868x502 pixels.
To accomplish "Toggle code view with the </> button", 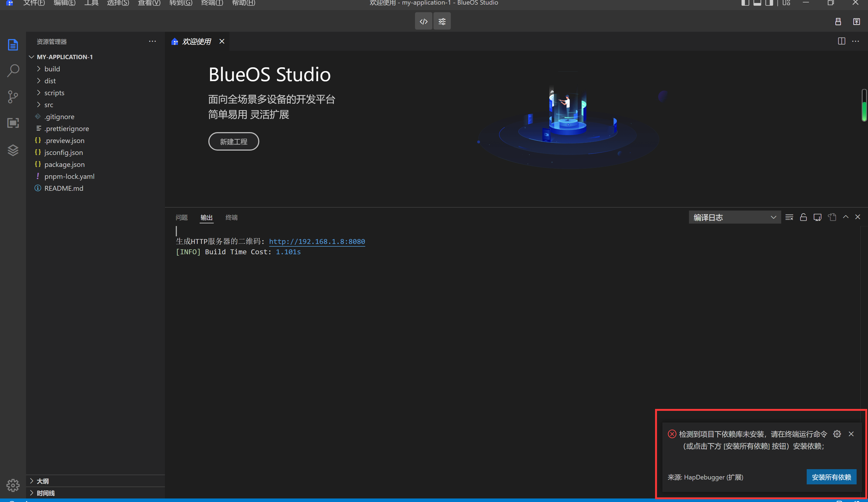I will click(x=423, y=21).
